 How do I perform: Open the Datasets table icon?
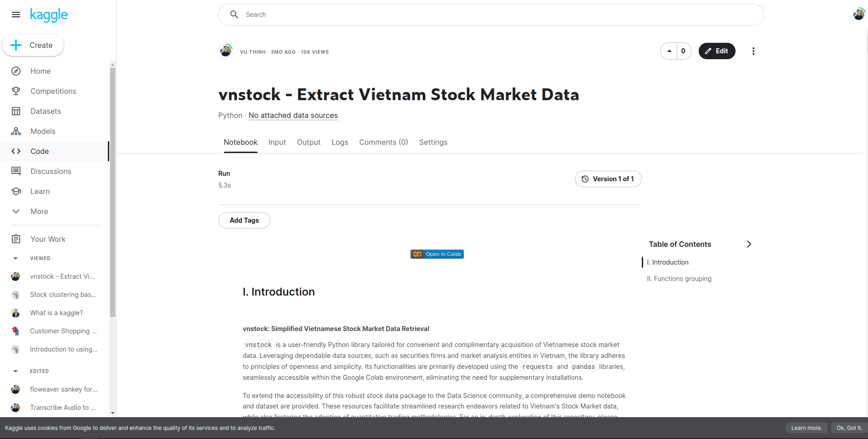(16, 111)
